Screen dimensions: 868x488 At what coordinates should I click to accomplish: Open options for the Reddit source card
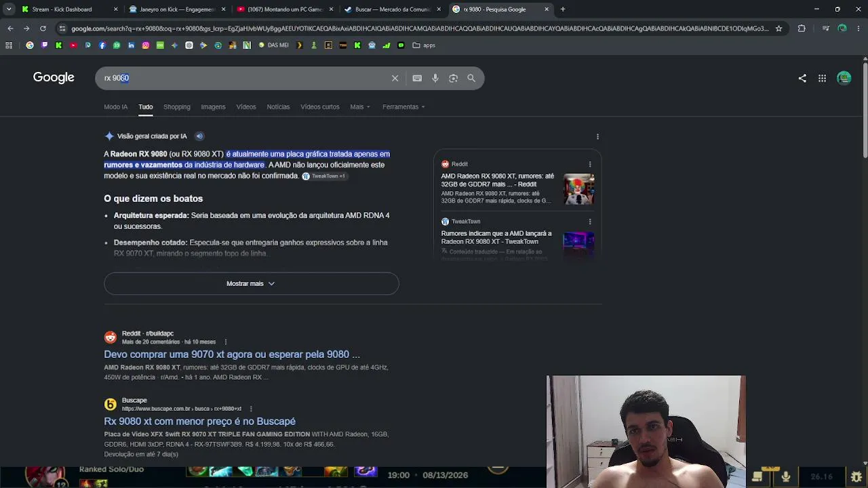tap(590, 164)
